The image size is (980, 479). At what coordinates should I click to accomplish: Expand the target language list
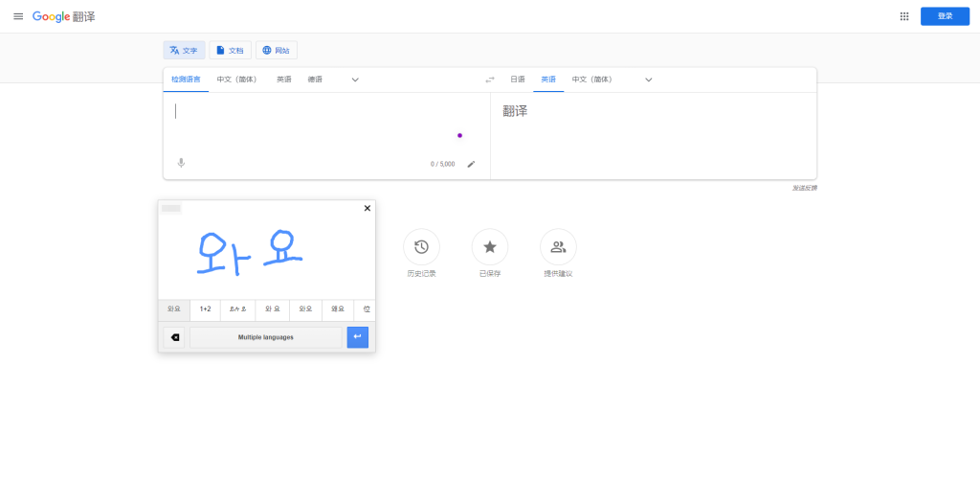pos(649,80)
